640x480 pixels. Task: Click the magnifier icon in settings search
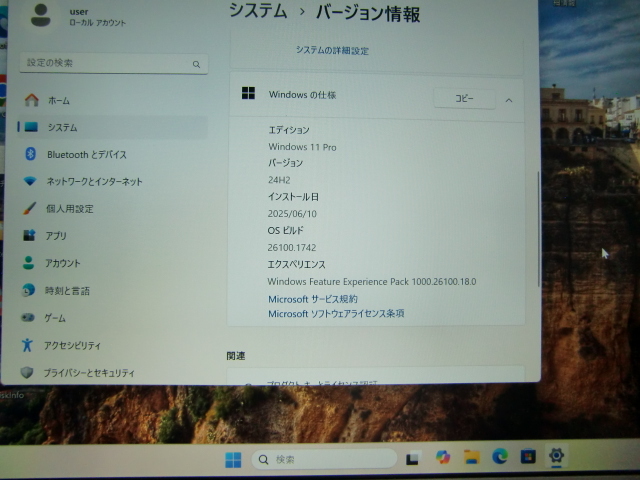coord(196,64)
